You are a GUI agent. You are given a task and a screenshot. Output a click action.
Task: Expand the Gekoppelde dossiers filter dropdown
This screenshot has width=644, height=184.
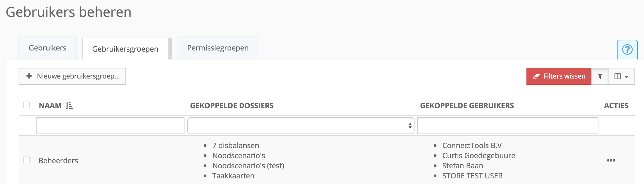click(301, 126)
